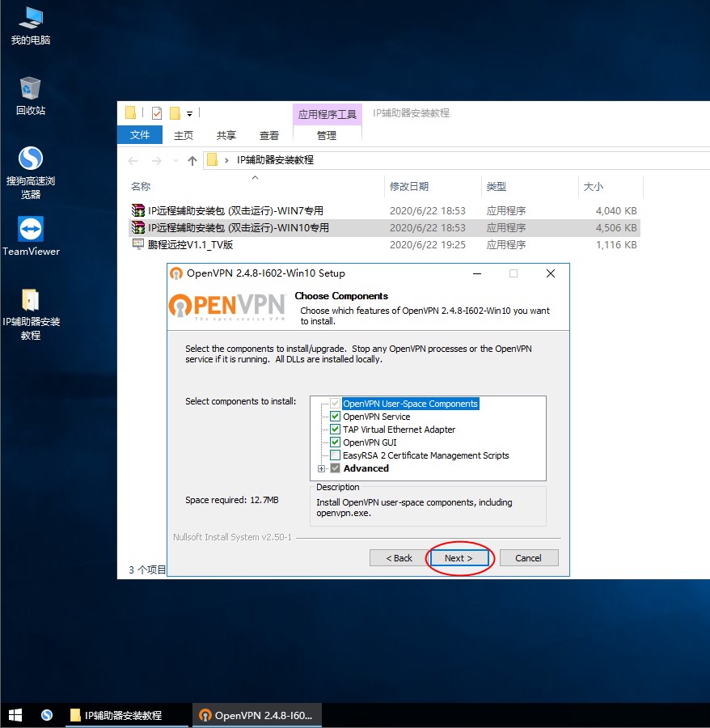710x728 pixels.
Task: Click the Windows Start button
Action: pyautogui.click(x=15, y=715)
